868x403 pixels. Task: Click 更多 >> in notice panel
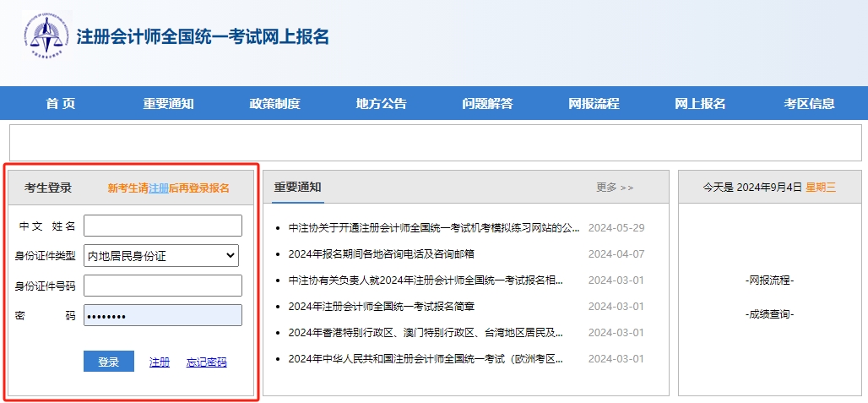(x=614, y=188)
